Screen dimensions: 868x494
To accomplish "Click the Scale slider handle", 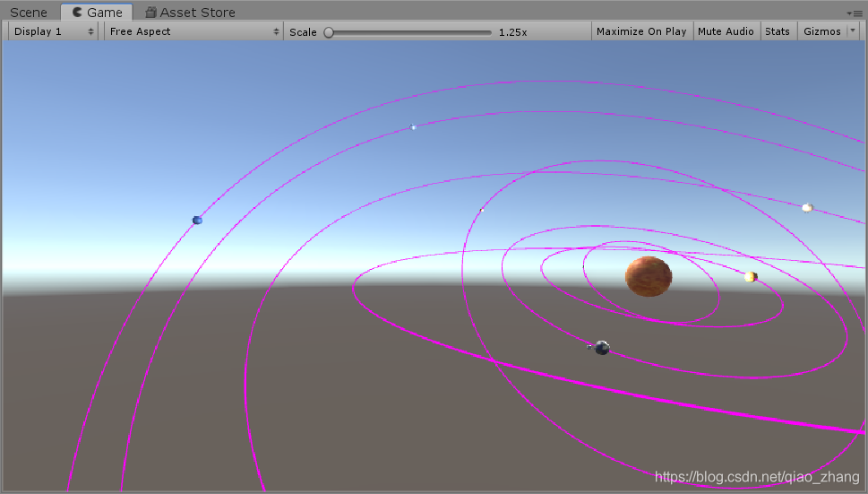I will [329, 32].
